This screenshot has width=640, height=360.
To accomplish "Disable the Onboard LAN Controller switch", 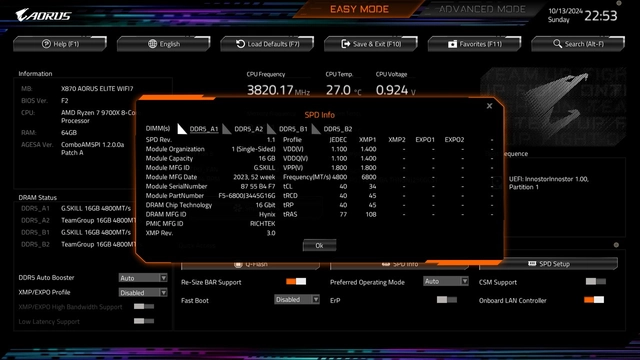I will (594, 300).
